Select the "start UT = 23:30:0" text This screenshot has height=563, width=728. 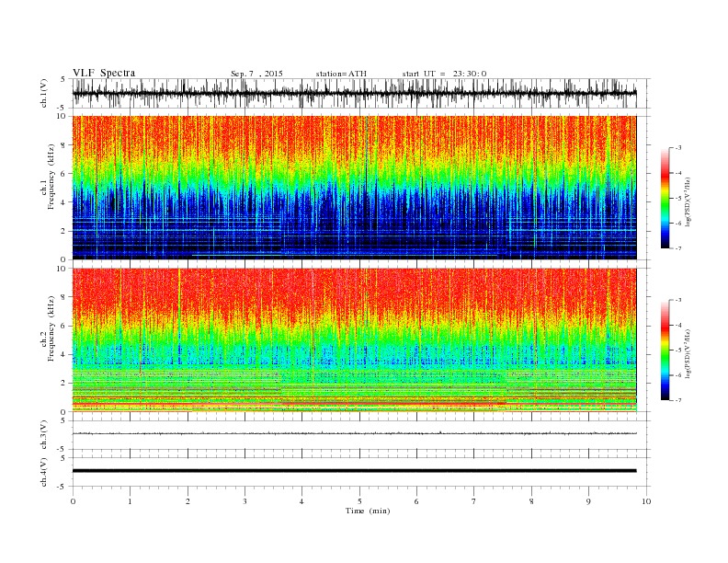[444, 74]
